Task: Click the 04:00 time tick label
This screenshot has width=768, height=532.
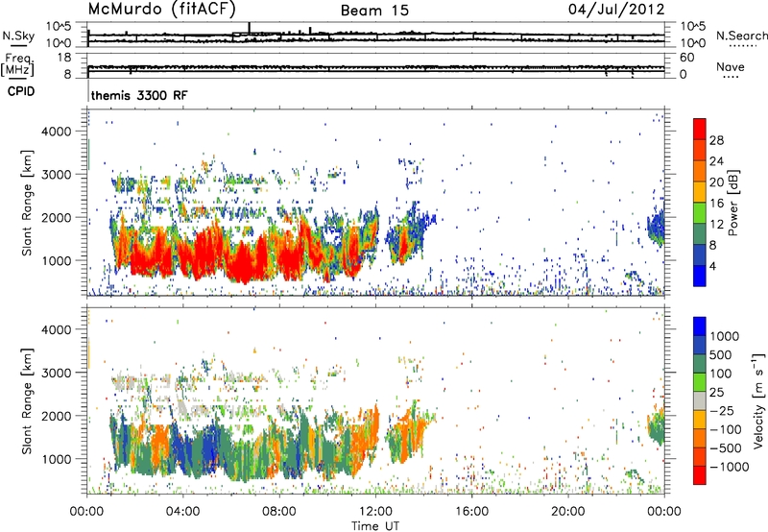Action: click(182, 512)
